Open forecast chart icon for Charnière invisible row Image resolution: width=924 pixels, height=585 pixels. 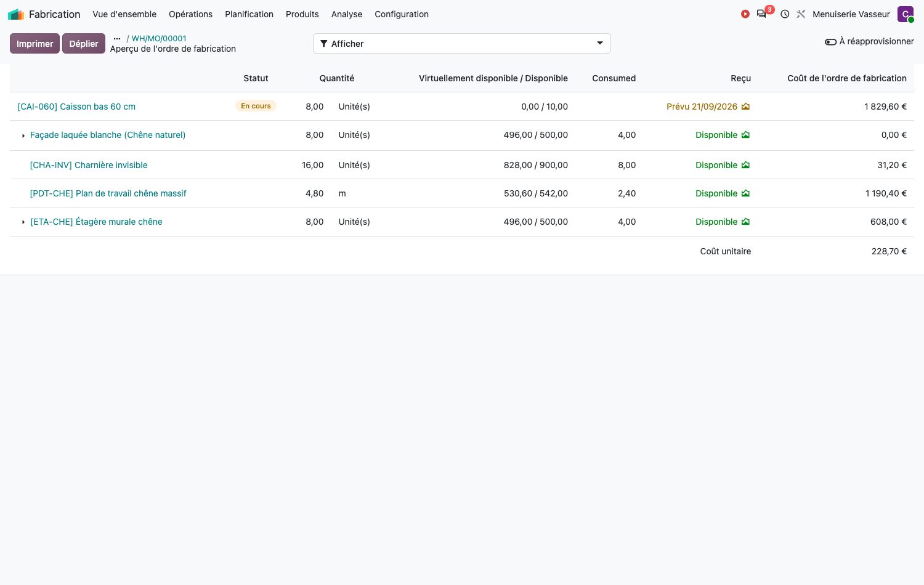[745, 165]
